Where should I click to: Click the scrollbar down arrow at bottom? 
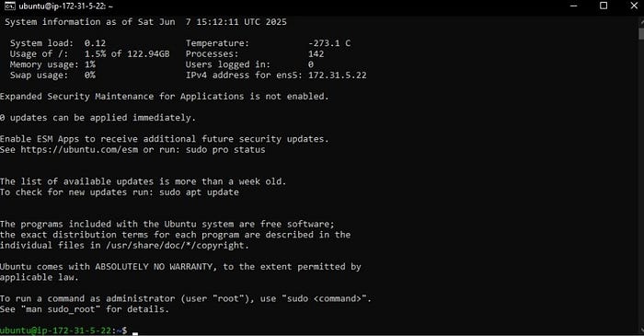coord(640,330)
